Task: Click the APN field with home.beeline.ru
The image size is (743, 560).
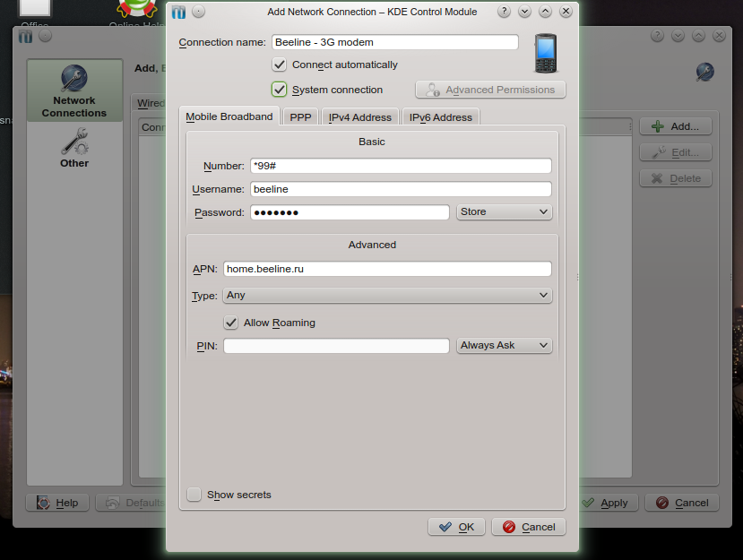Action: click(x=387, y=269)
